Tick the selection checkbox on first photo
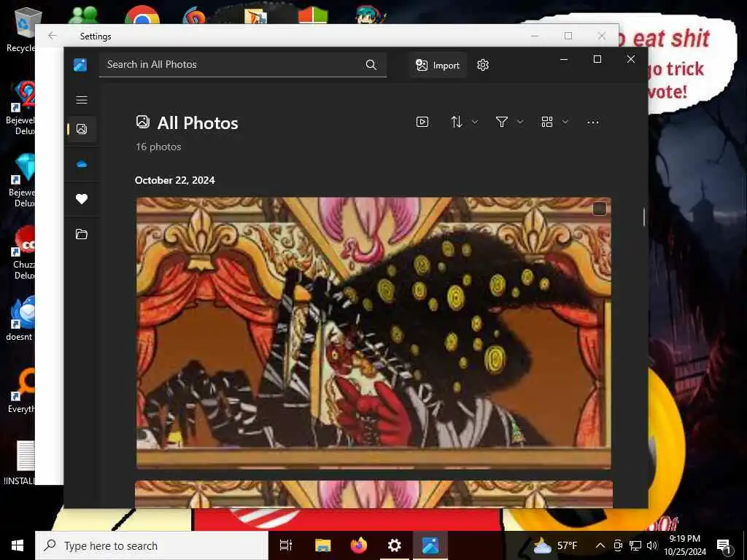747x560 pixels. tap(600, 209)
